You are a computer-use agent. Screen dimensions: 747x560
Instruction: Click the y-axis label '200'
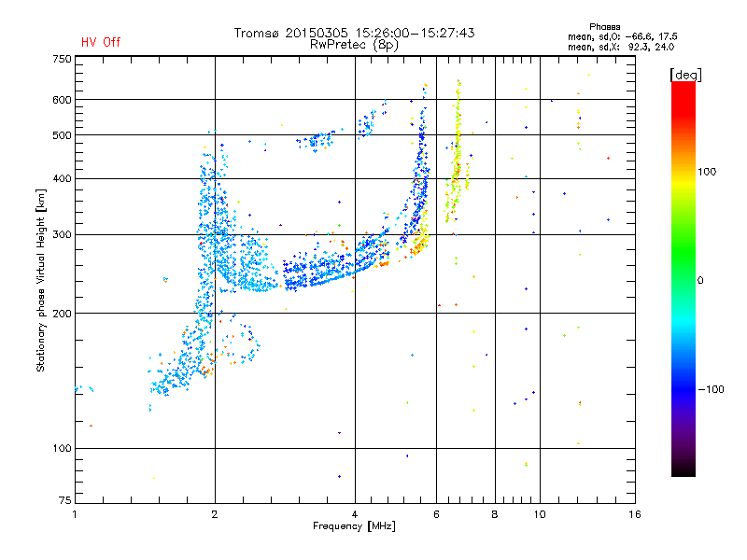point(62,314)
